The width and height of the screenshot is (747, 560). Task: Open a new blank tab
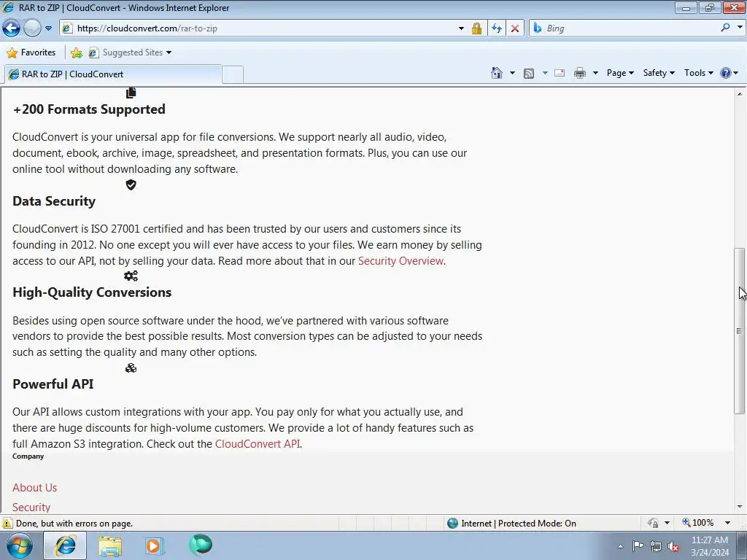pyautogui.click(x=233, y=75)
